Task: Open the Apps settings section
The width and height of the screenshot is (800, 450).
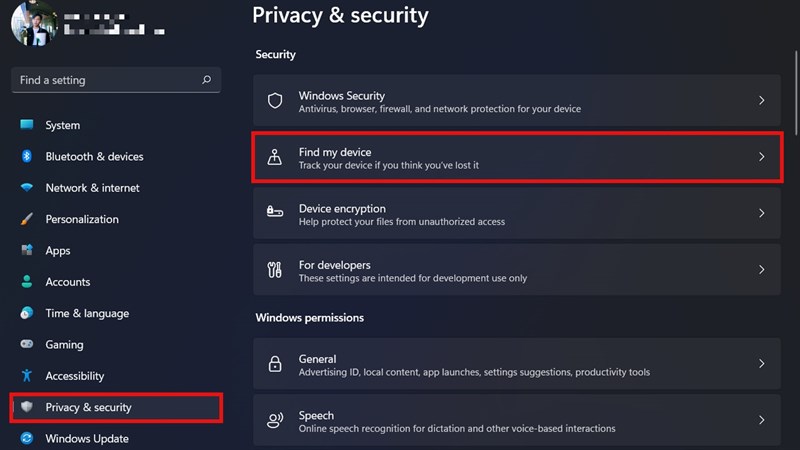Action: [58, 251]
